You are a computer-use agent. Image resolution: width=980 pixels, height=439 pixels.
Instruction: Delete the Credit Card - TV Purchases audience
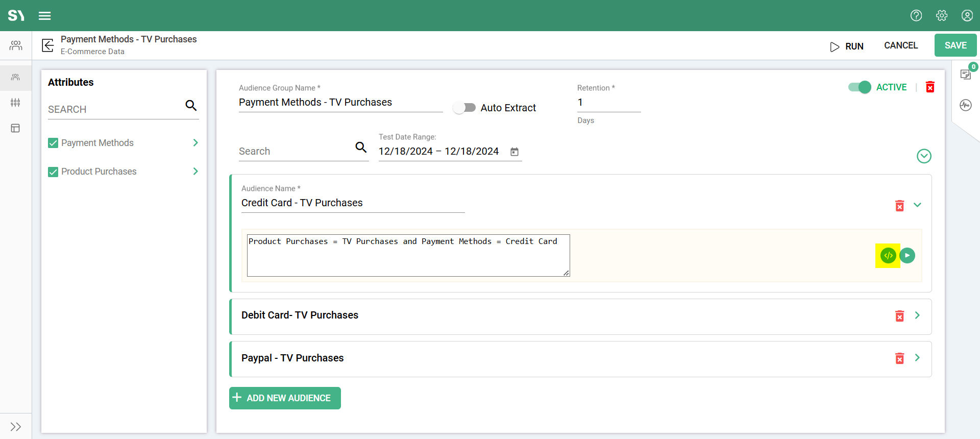point(899,205)
